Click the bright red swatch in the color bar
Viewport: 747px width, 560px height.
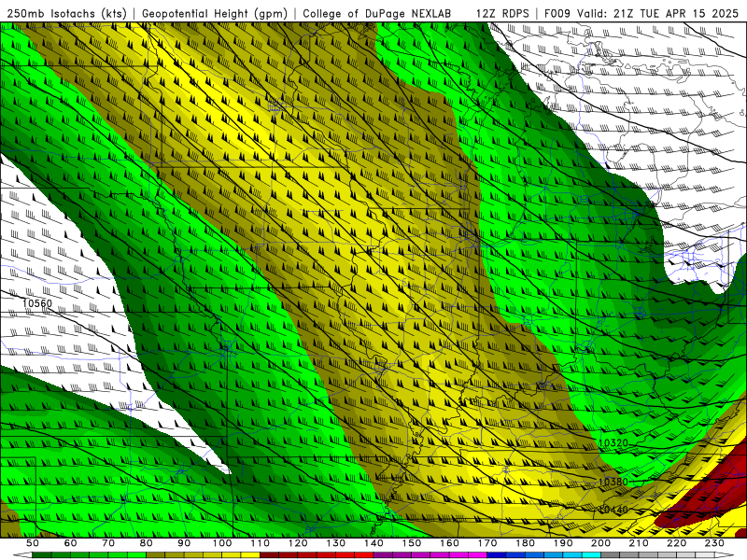364,555
